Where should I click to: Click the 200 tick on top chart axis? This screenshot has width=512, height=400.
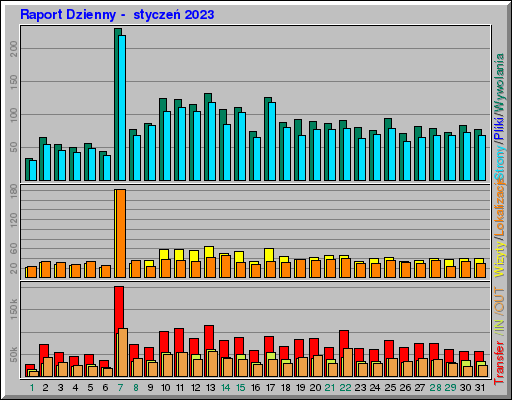pyautogui.click(x=14, y=49)
